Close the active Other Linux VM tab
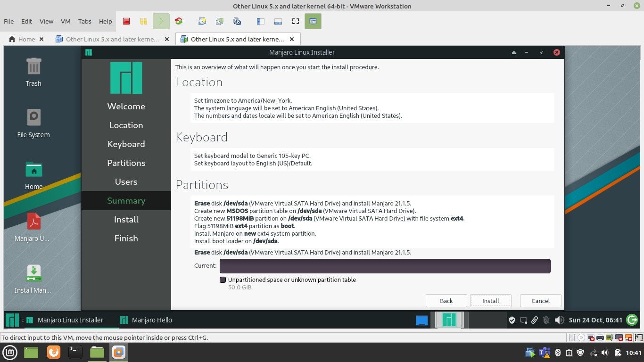Screen dimensions: 644x362 point(292,39)
